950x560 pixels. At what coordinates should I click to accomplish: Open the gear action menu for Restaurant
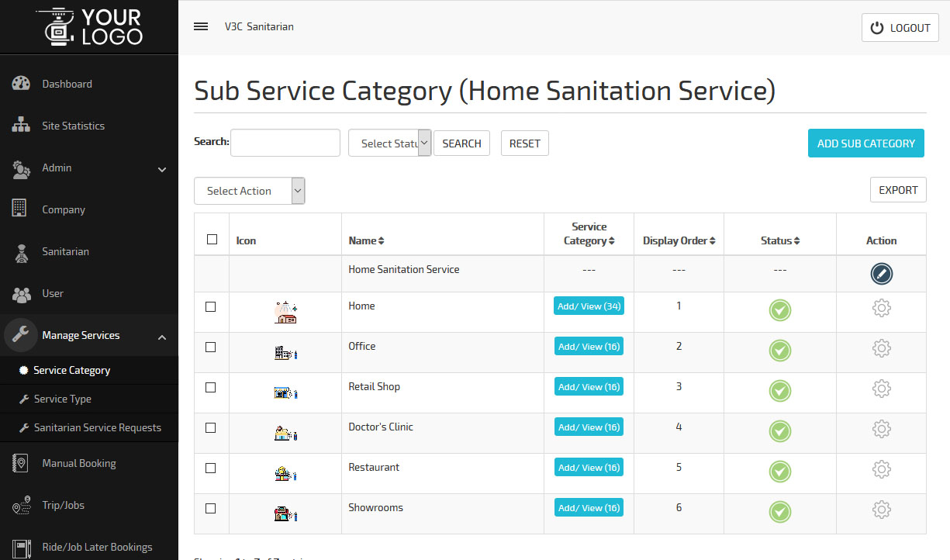tap(881, 469)
